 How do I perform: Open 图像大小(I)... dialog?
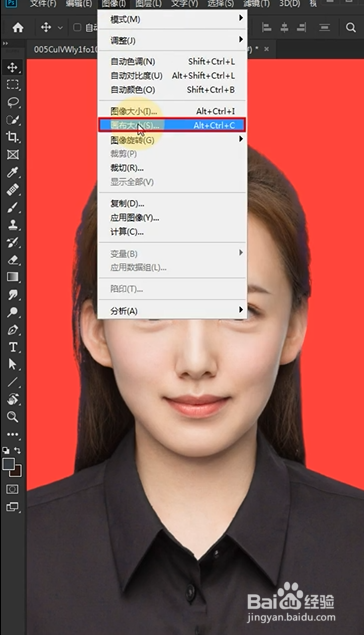pyautogui.click(x=172, y=111)
